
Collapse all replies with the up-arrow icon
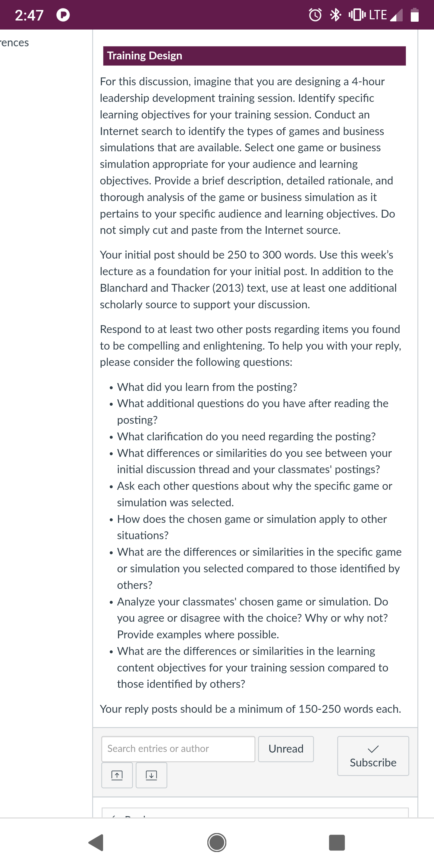[x=117, y=775]
